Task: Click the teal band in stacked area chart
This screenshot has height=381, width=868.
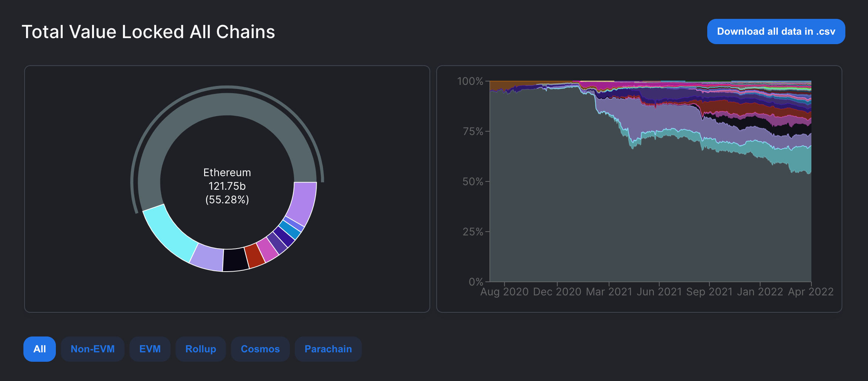Action: tap(800, 159)
